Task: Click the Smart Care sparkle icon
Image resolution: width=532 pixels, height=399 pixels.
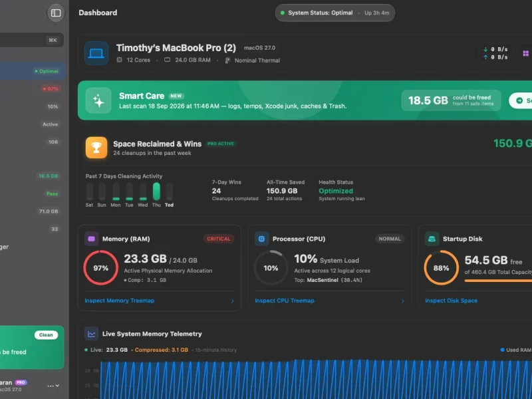Action: point(98,100)
